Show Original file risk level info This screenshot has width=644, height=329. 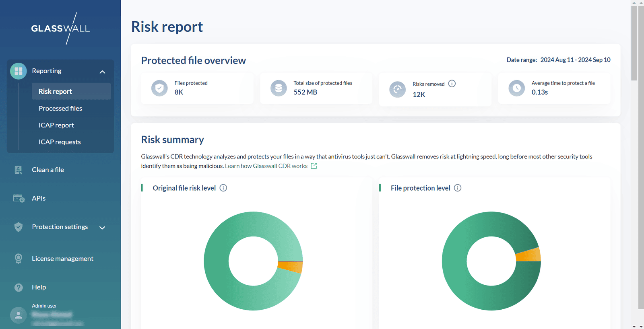click(223, 188)
